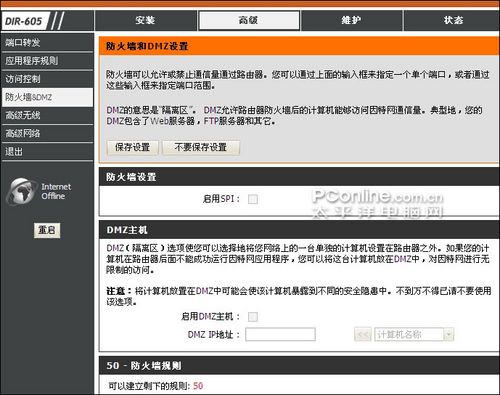Click the 保存设置 button
Image resolution: width=500 pixels, height=395 pixels.
point(132,147)
